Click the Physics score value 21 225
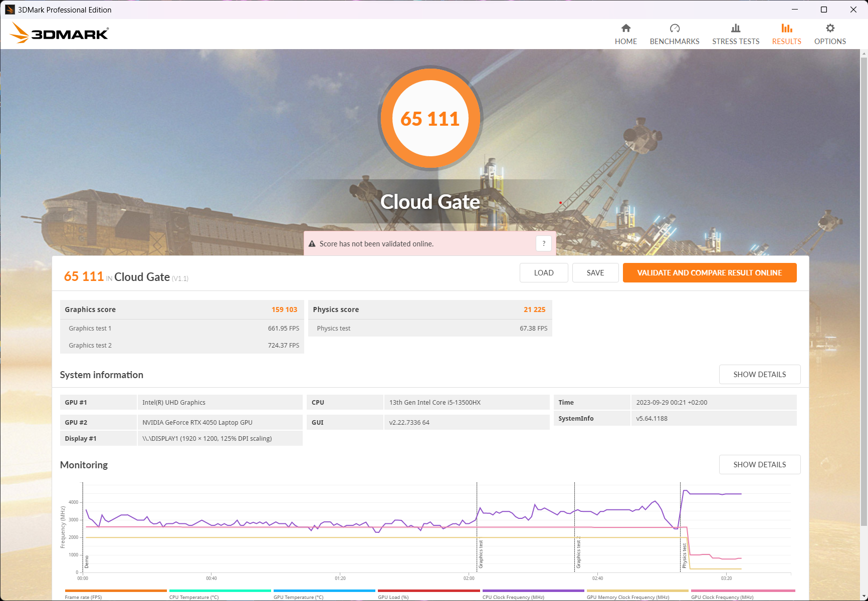868x601 pixels. 534,310
